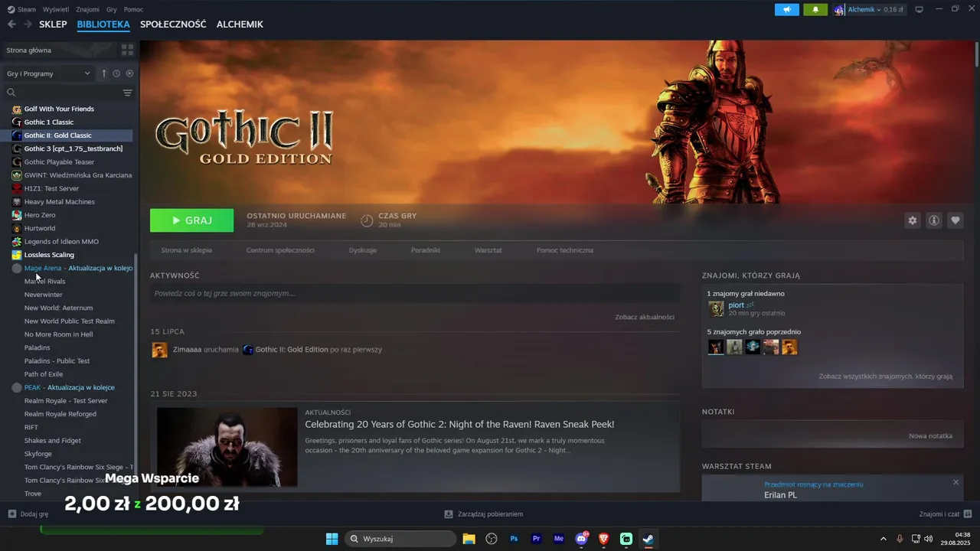Click the Add a game plus icon

11,514
